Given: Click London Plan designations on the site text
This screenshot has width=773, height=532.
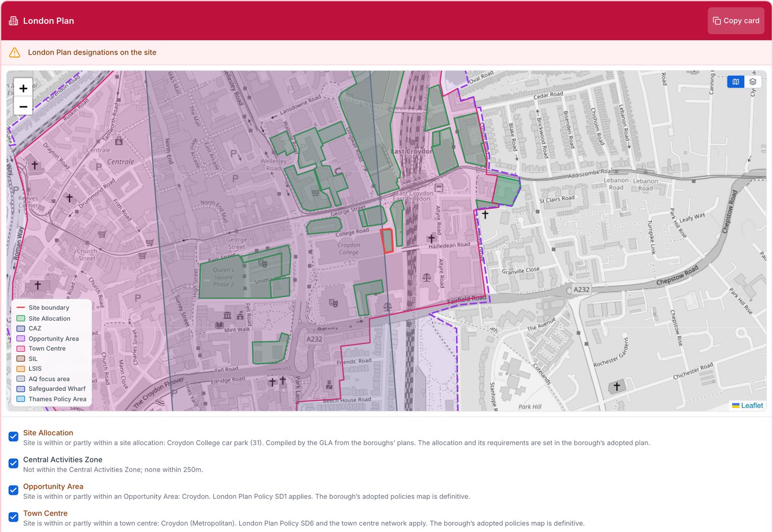Looking at the screenshot, I should pyautogui.click(x=92, y=52).
